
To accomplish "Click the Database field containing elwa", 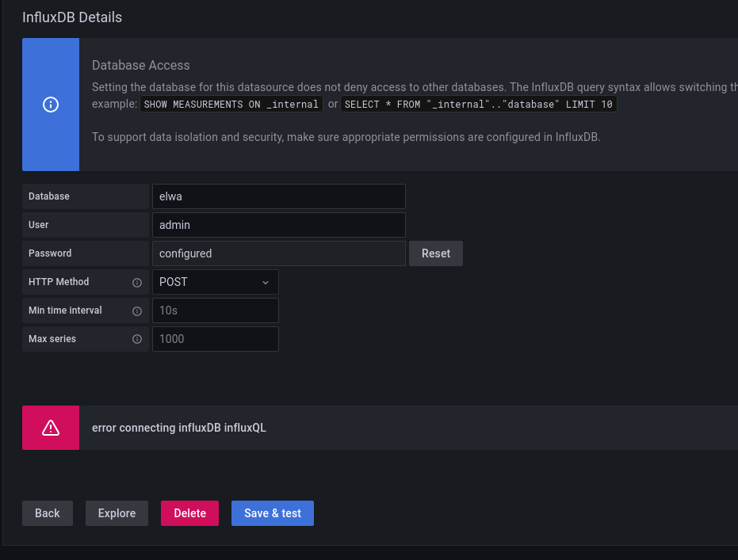I will (278, 196).
